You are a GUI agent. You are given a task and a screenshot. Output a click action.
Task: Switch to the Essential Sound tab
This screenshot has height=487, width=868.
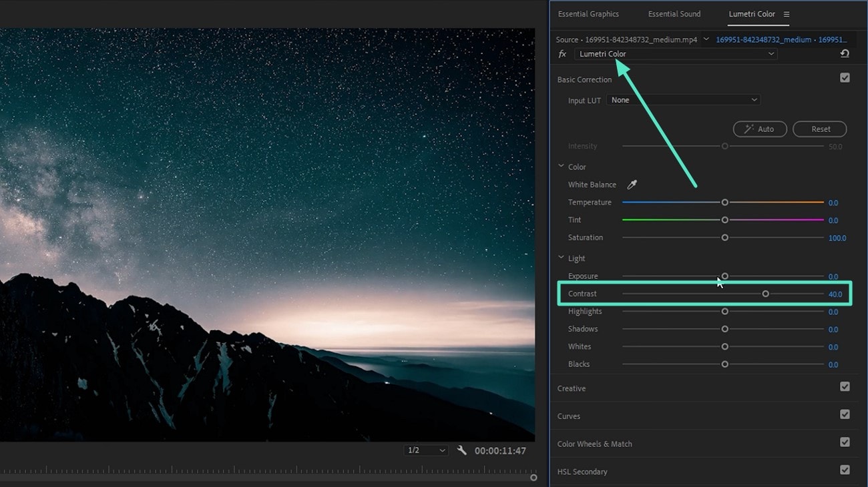point(674,13)
